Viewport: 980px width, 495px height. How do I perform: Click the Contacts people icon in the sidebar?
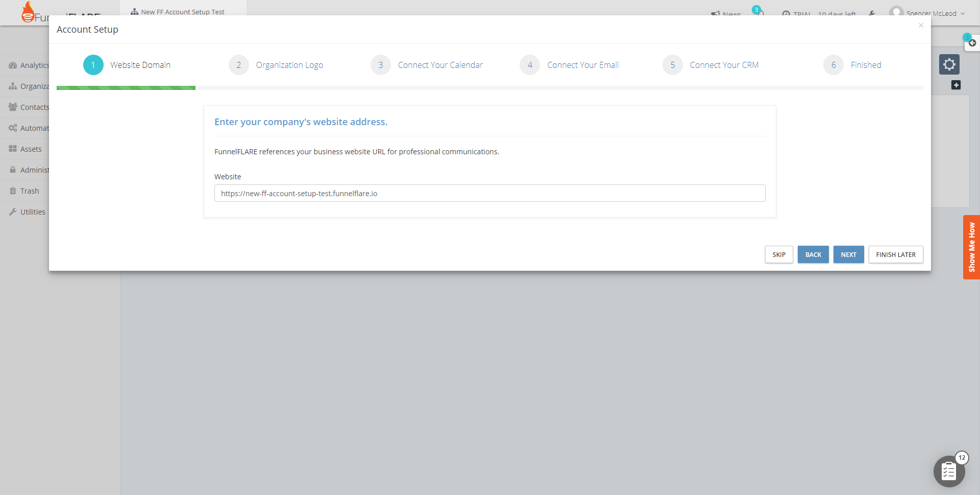coord(13,107)
